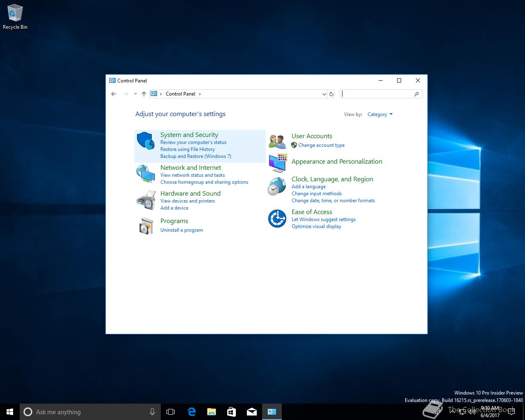Open the Appearance and Personalization monitor icon
Image resolution: width=525 pixels, height=420 pixels.
[278, 163]
